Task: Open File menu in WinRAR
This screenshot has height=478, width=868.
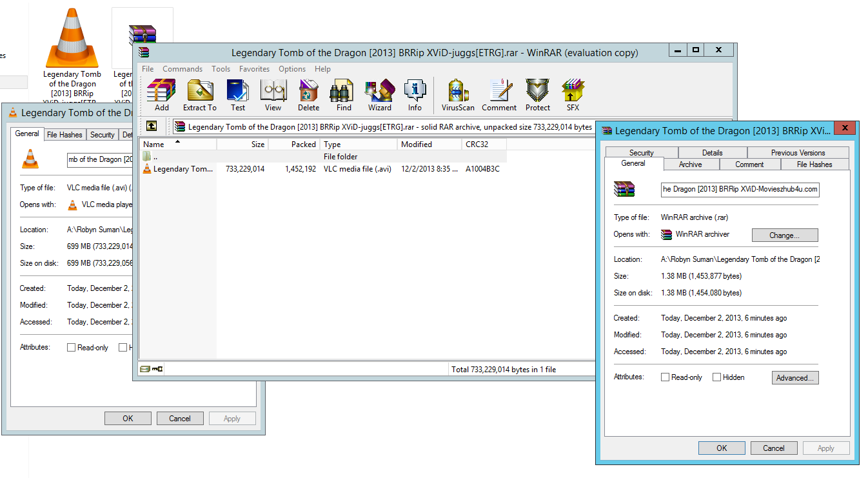Action: pos(148,69)
